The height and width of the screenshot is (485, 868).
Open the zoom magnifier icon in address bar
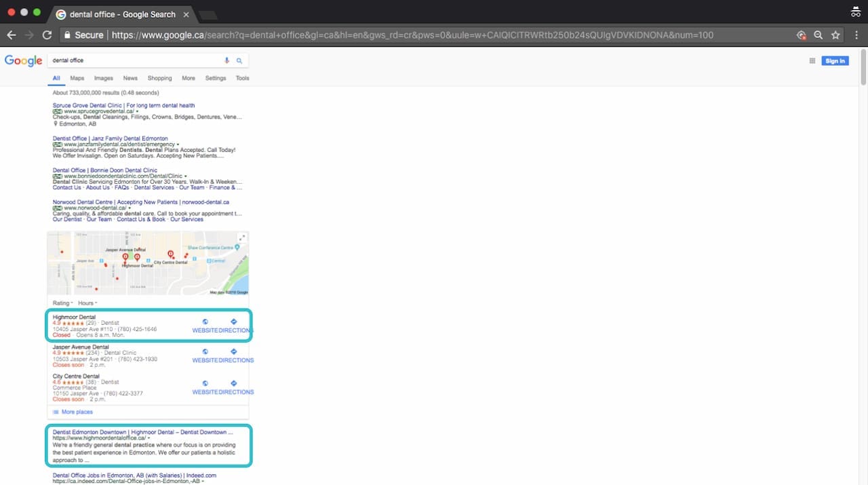[818, 35]
